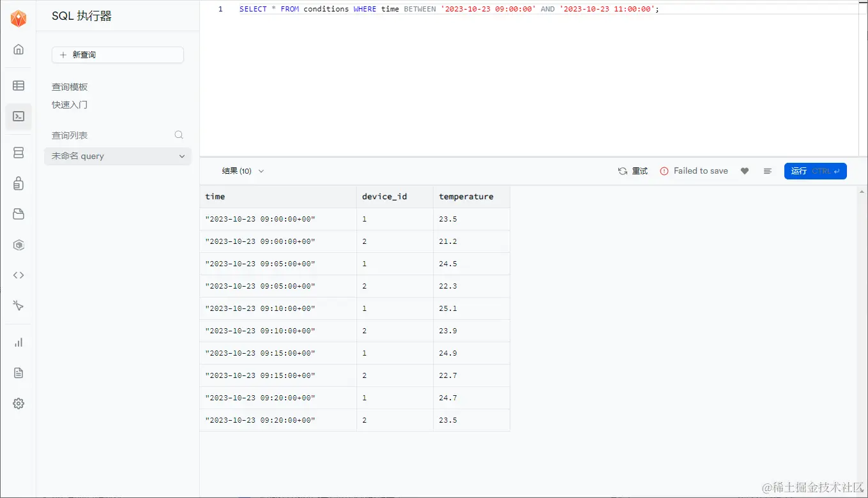Click the search icon beside 查询列表
Image resolution: width=868 pixels, height=498 pixels.
[x=178, y=135]
